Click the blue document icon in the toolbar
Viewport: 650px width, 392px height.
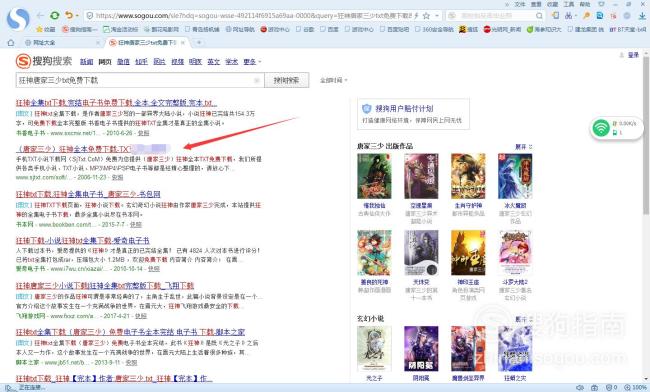599,16
